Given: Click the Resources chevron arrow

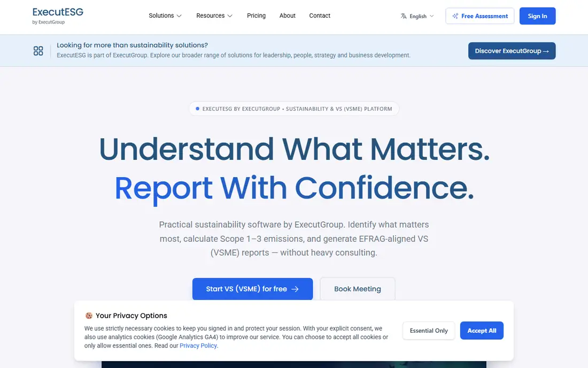Looking at the screenshot, I should point(230,16).
